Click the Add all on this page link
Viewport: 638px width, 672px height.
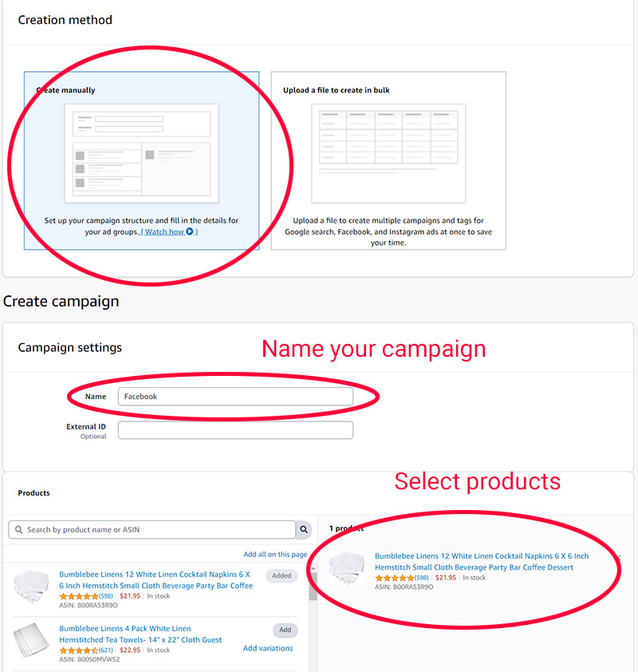275,555
